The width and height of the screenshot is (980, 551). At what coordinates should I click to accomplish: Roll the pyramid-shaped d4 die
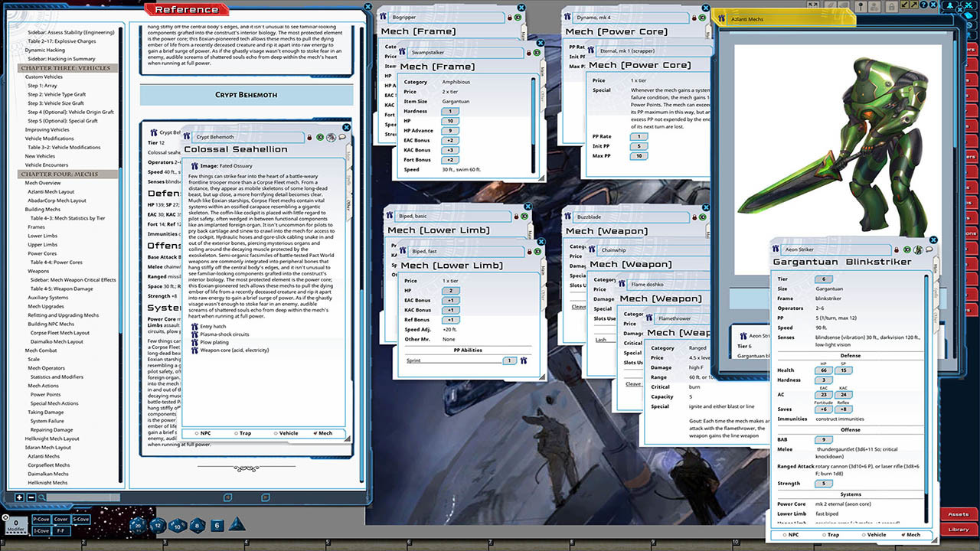237,525
